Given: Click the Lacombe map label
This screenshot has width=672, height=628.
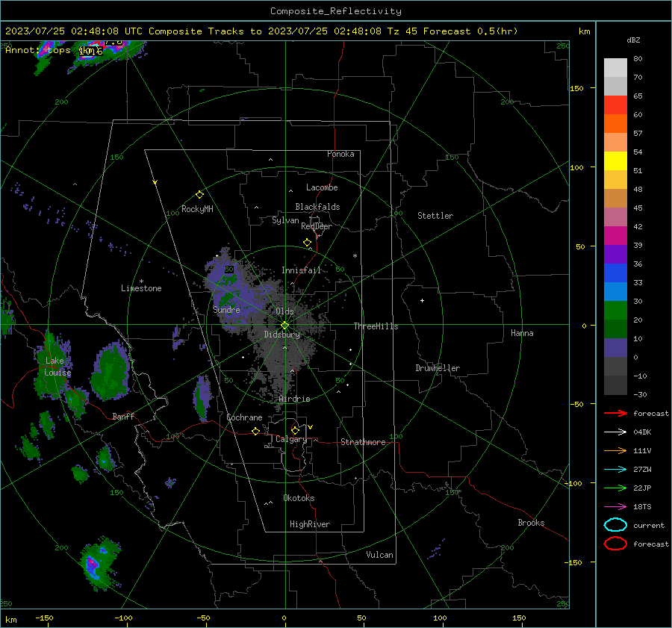Looking at the screenshot, I should [322, 187].
